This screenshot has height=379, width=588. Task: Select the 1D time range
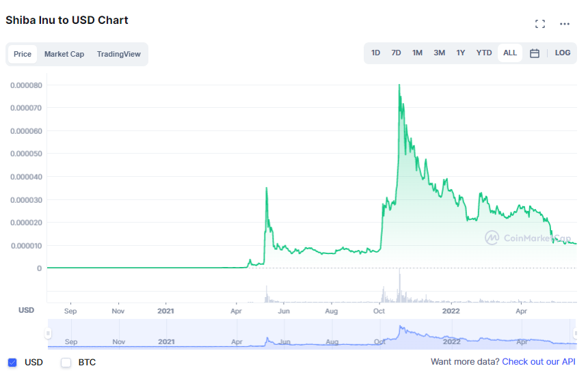point(375,53)
